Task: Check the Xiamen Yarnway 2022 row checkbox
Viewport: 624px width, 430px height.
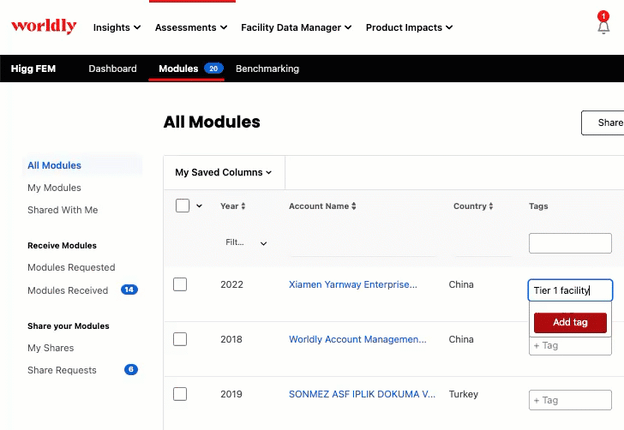Action: pos(180,284)
